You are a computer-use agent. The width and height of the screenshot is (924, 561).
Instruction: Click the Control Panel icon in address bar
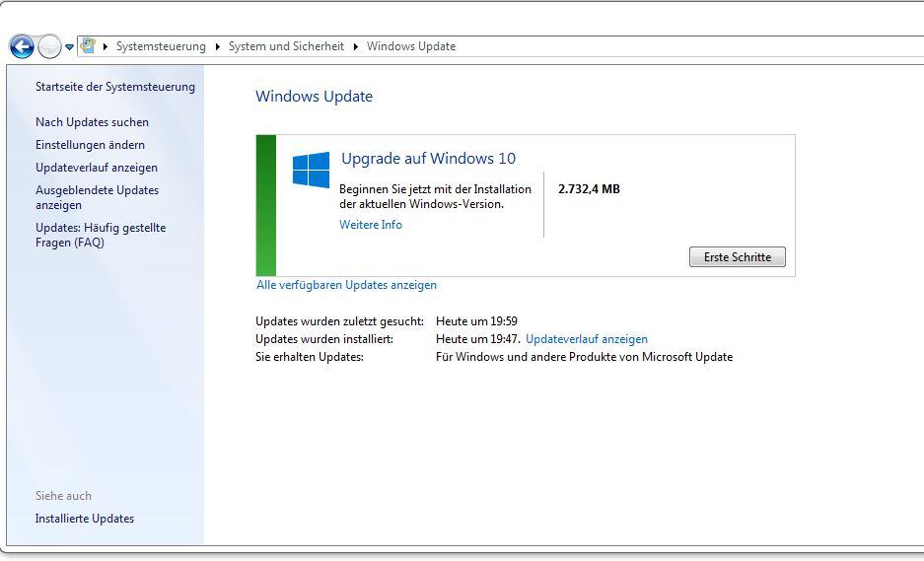coord(88,46)
